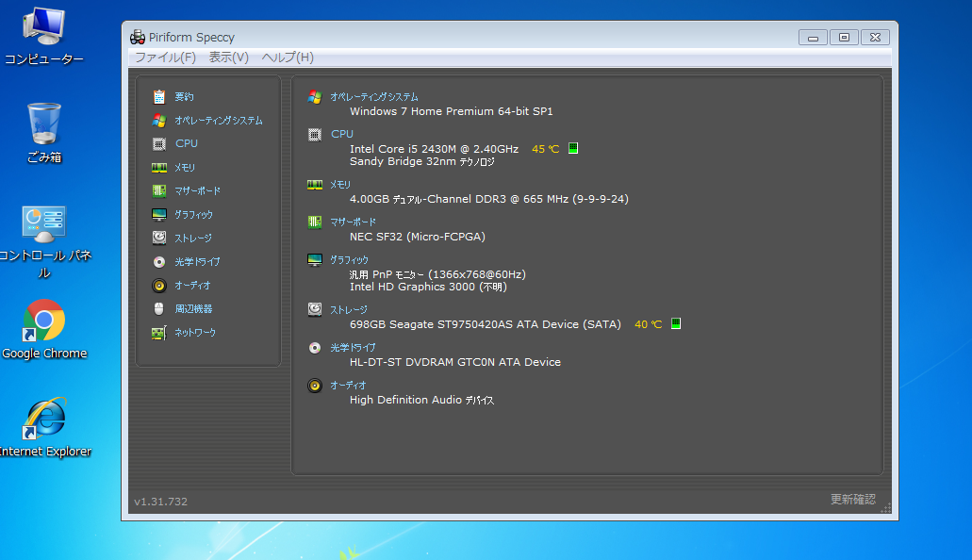This screenshot has width=972, height=560.
Task: Open the 周辺機器 mouse icon in sidebar
Action: [158, 309]
